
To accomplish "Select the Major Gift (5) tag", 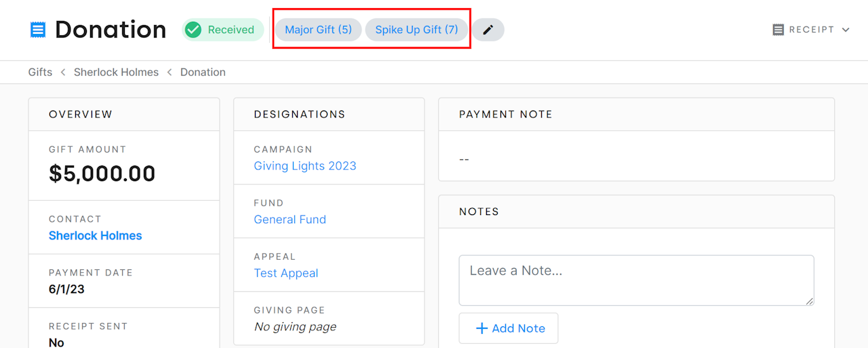I will tap(318, 30).
